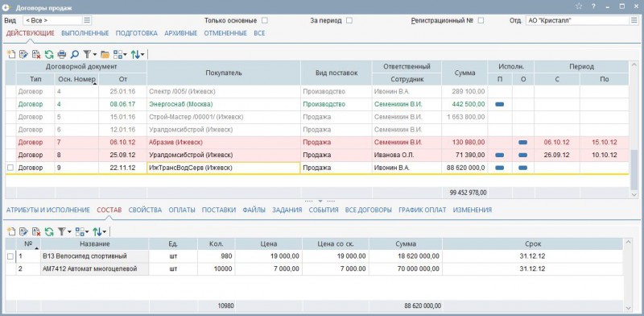Sort by the Название column header
The height and width of the screenshot is (316, 644).
pos(95,243)
